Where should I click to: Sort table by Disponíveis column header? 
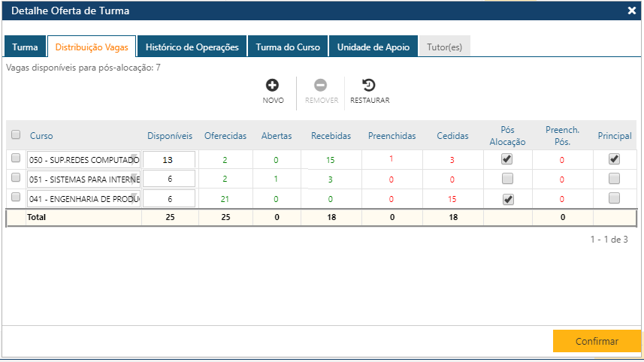pyautogui.click(x=170, y=136)
